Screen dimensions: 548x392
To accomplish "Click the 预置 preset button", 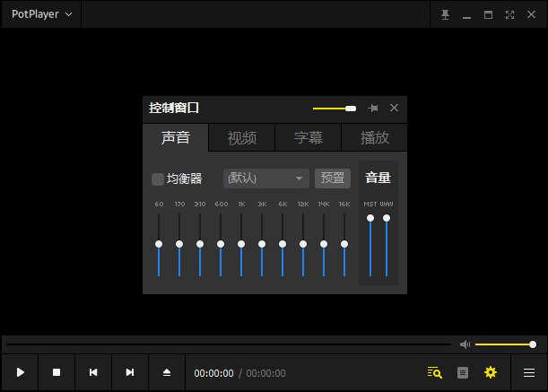I will point(333,179).
